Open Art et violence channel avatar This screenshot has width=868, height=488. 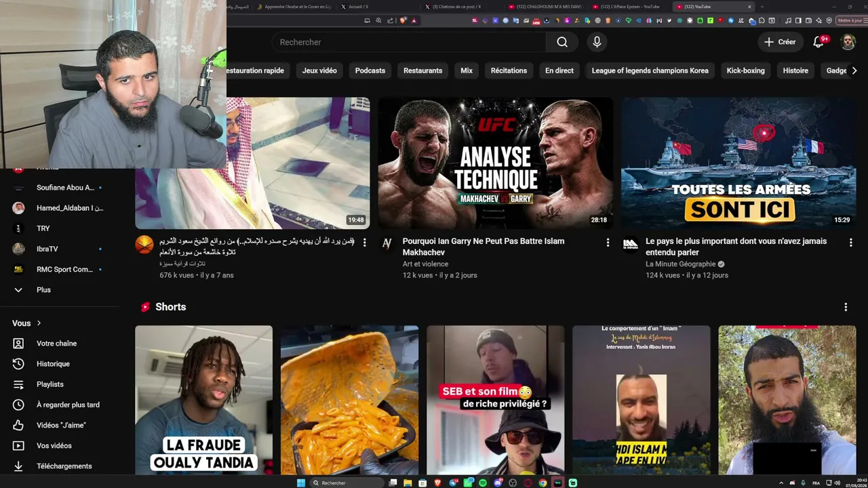coord(387,244)
